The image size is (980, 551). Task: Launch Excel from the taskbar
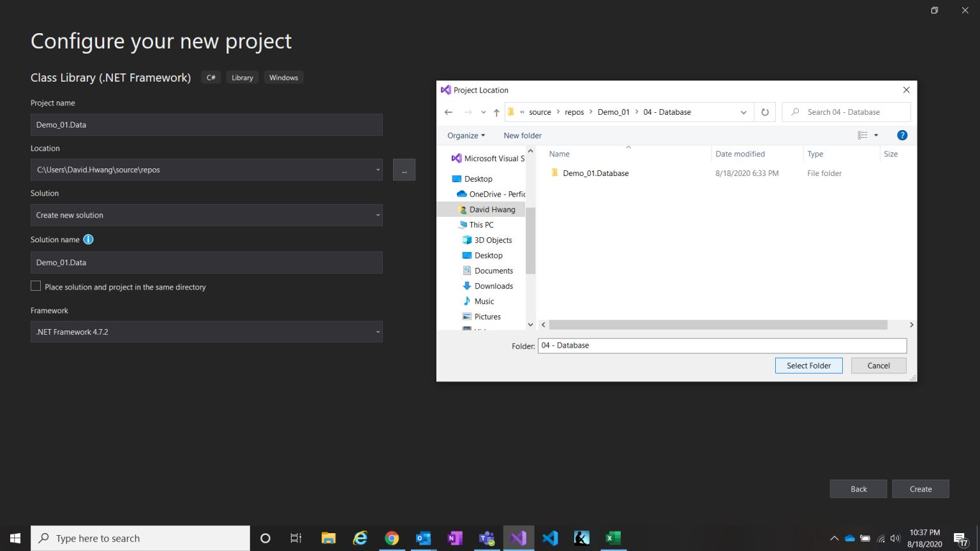pyautogui.click(x=613, y=538)
